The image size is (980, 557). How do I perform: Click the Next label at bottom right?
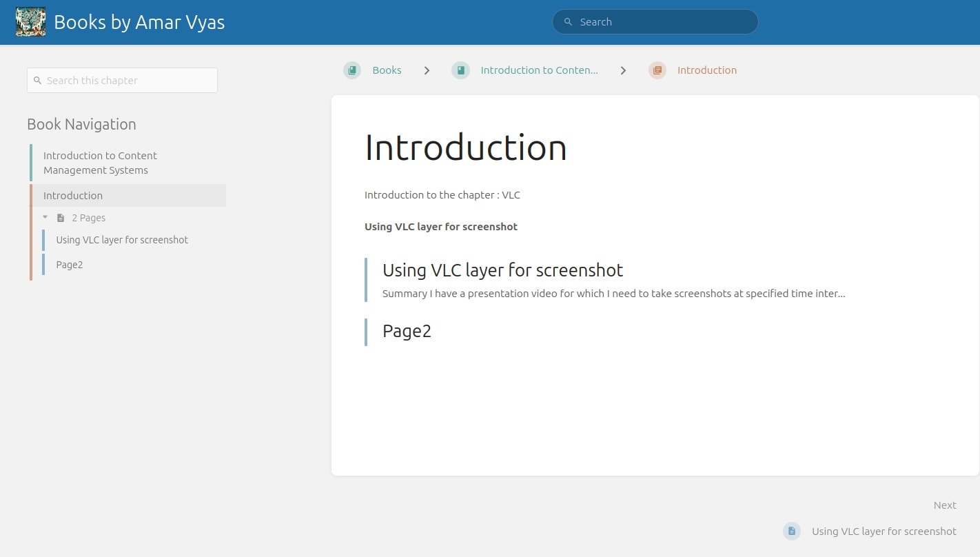[x=945, y=505]
